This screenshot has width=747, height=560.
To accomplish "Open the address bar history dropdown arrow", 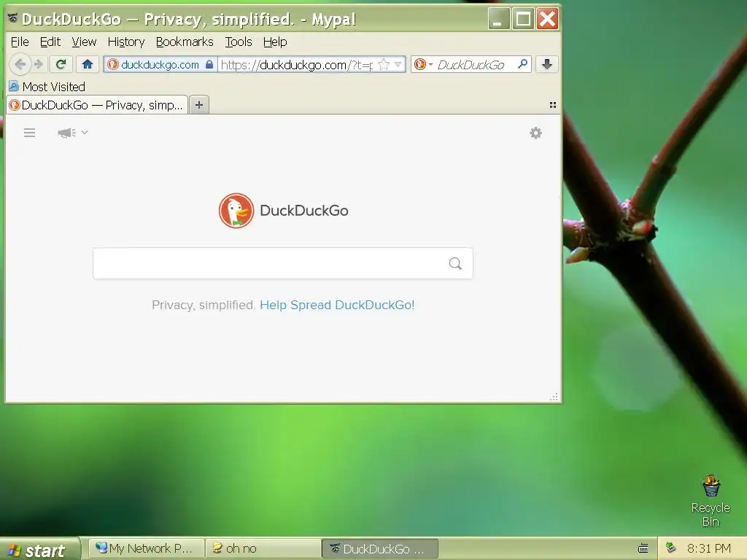I will click(398, 64).
